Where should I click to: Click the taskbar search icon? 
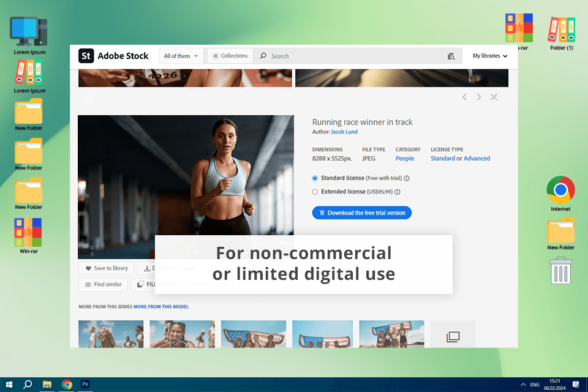point(28,385)
